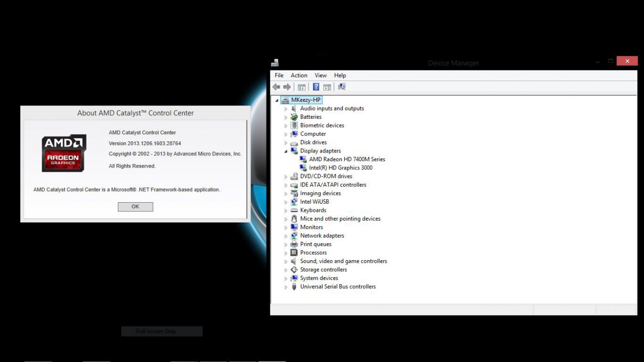
Task: Click the Batteries category icon
Action: click(294, 117)
